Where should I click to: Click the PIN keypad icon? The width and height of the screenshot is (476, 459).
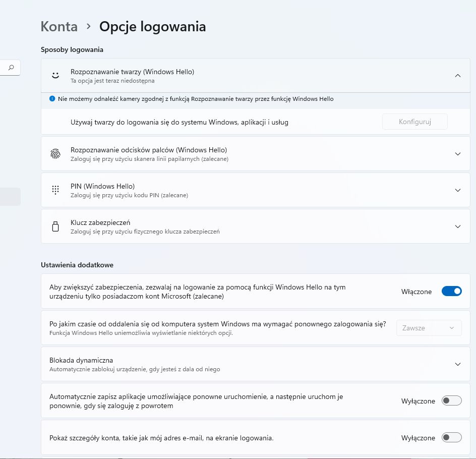tap(55, 190)
